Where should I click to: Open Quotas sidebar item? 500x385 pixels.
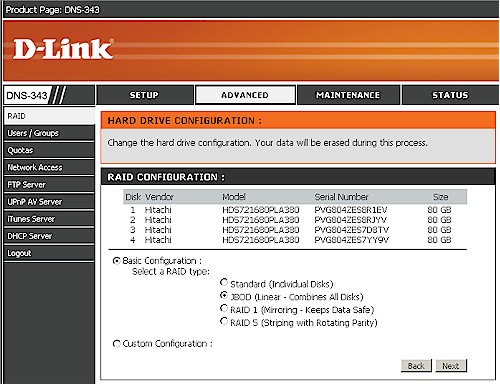coord(49,150)
